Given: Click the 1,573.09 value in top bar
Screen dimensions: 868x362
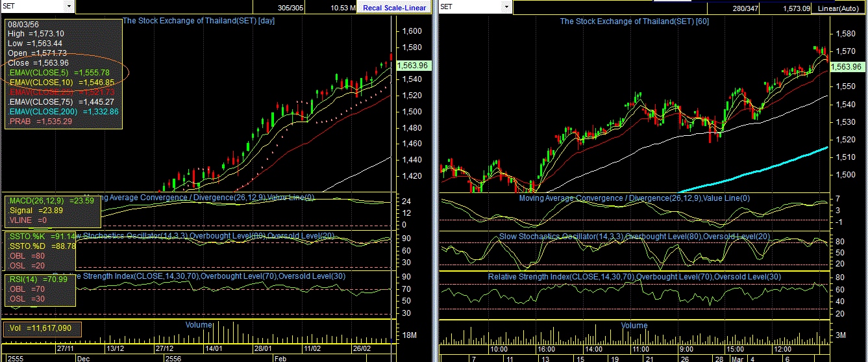Looking at the screenshot, I should 797,8.
